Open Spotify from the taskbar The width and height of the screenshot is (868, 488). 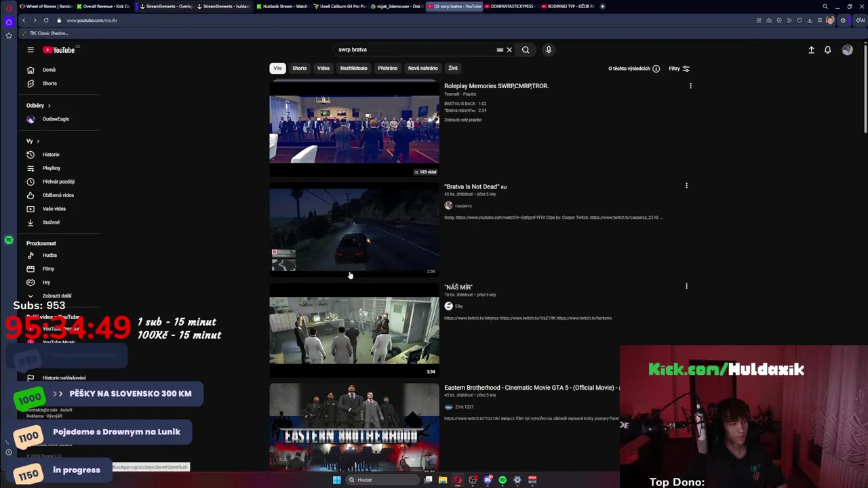click(502, 480)
